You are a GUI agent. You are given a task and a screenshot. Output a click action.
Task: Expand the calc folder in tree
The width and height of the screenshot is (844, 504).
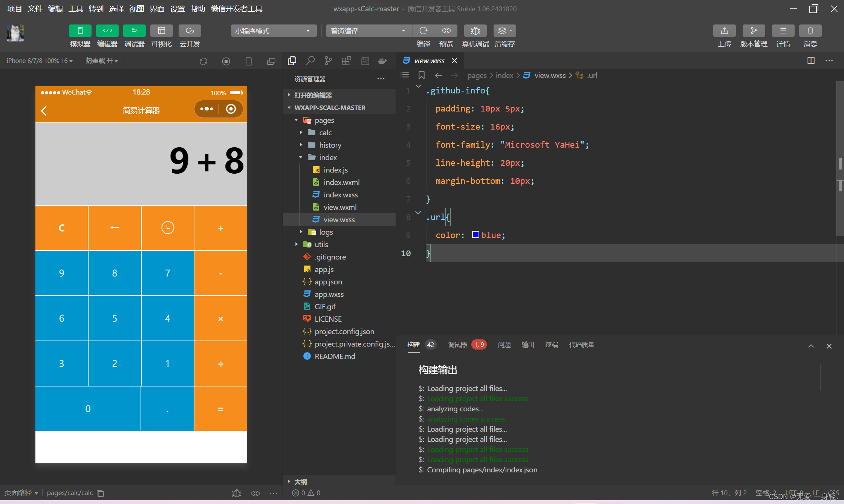coord(325,133)
